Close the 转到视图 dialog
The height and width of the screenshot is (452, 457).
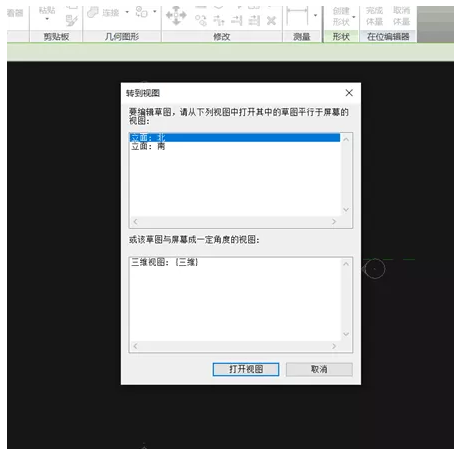(x=349, y=93)
